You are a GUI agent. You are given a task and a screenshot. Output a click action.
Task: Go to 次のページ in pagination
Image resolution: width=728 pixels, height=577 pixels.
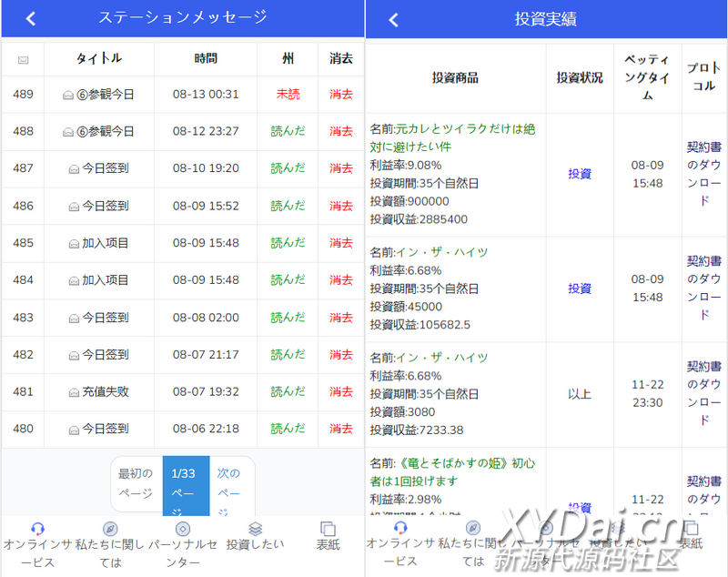pyautogui.click(x=229, y=484)
